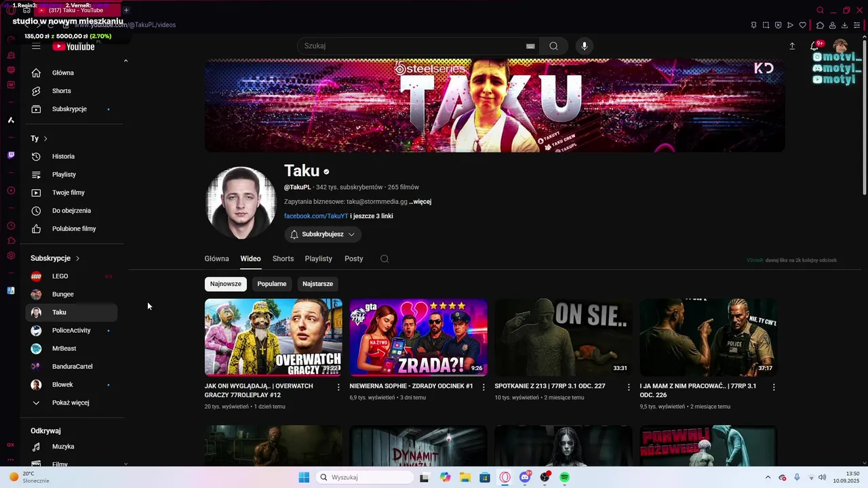Open browser downloads icon
Screen dimensions: 868x488
coord(845,25)
